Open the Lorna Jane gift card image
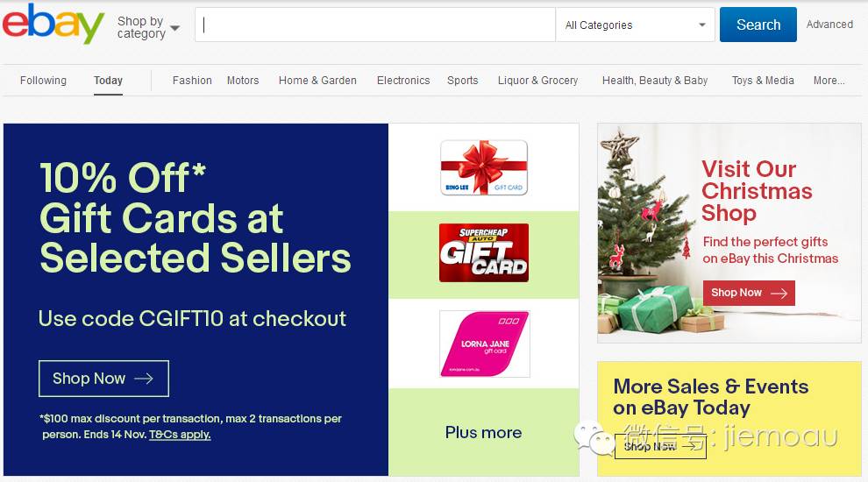 484,344
